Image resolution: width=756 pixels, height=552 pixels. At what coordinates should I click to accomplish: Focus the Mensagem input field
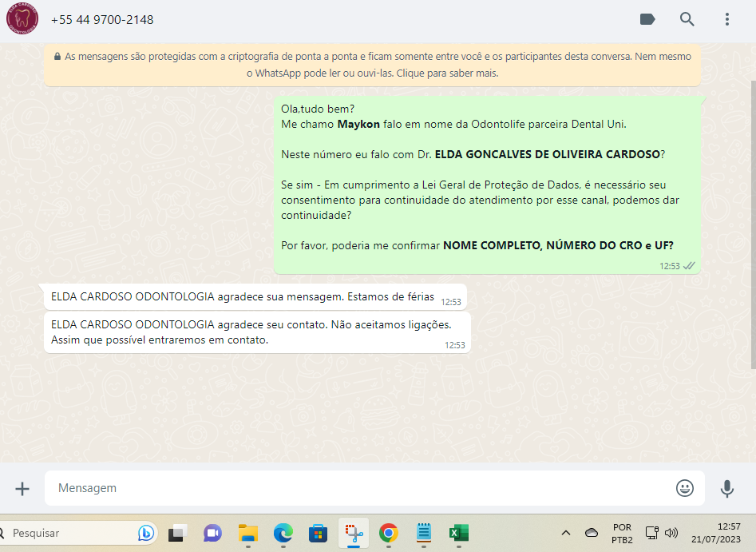coord(357,488)
